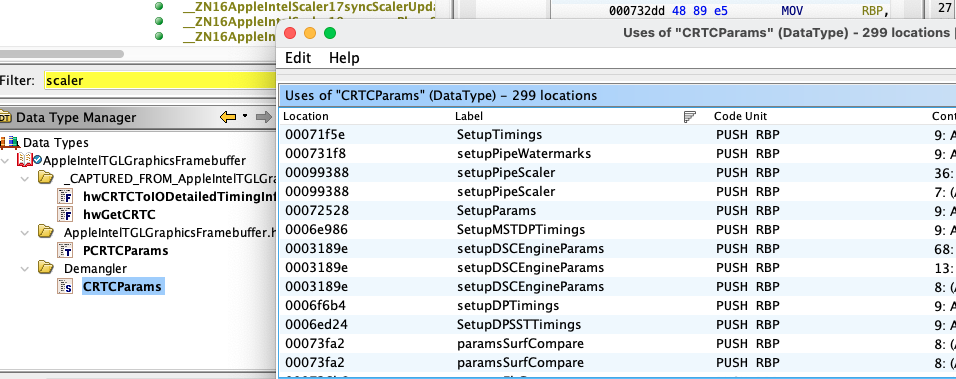Collapse the _CAPTURED_FROM_AppleIntelTGLGra folder
This screenshot has height=379, width=956.
coord(24,179)
